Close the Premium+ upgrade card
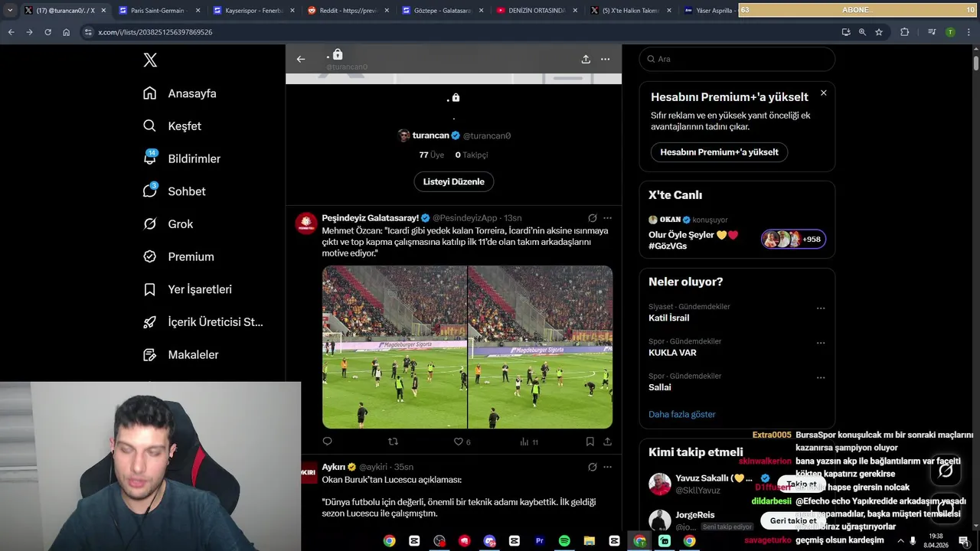The image size is (980, 551). [x=823, y=93]
